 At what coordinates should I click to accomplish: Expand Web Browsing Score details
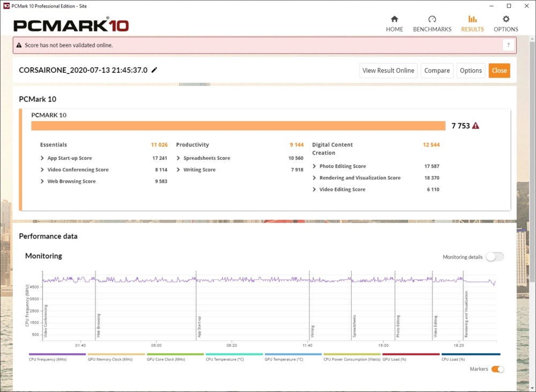point(42,181)
